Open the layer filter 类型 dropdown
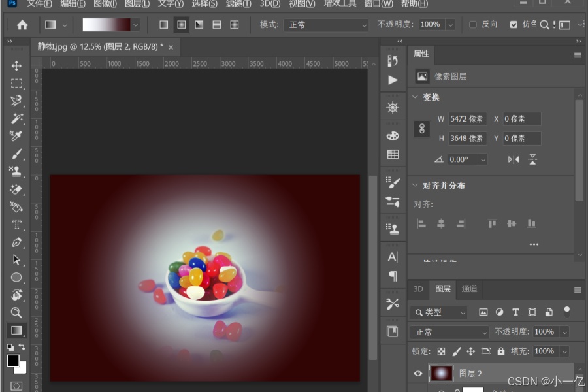 pyautogui.click(x=439, y=312)
